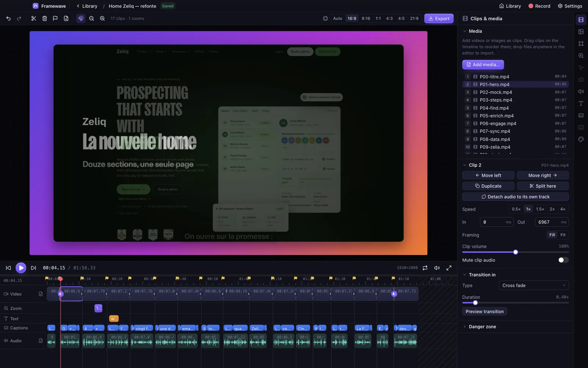Toggle Mute clip audio switch
The width and height of the screenshot is (588, 368).
click(x=563, y=260)
